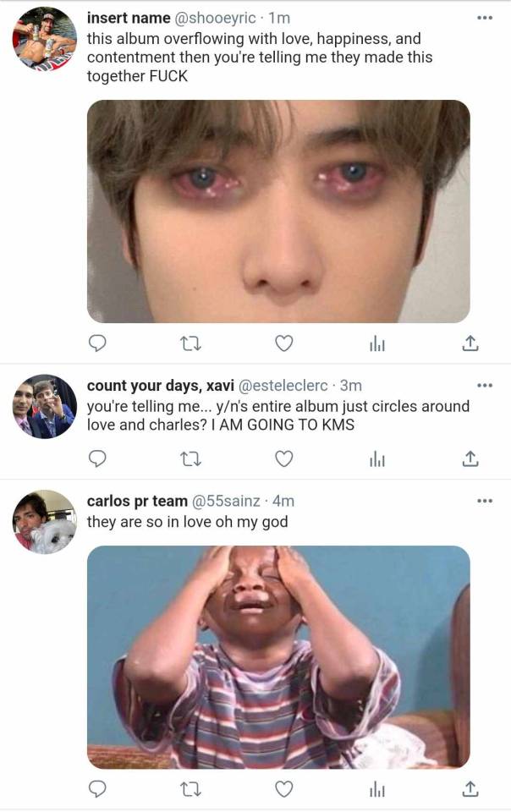
Task: Open the crying child image in @55sainz tweet
Action: [278, 656]
